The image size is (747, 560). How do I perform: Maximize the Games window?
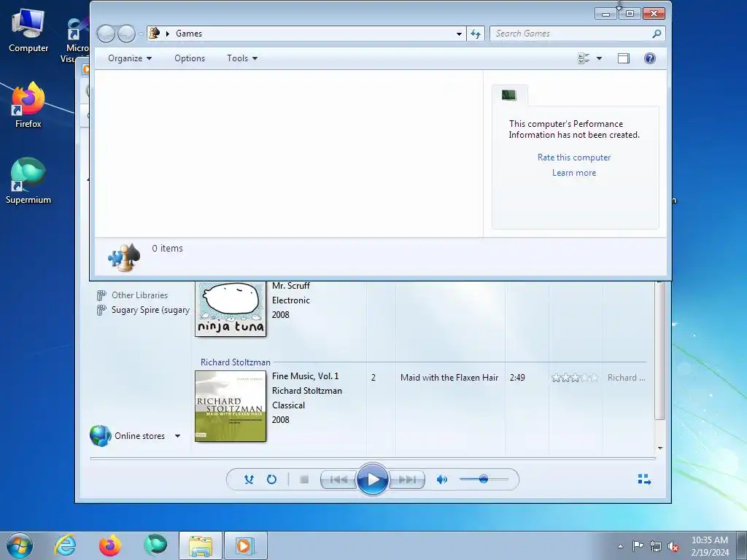coord(630,14)
